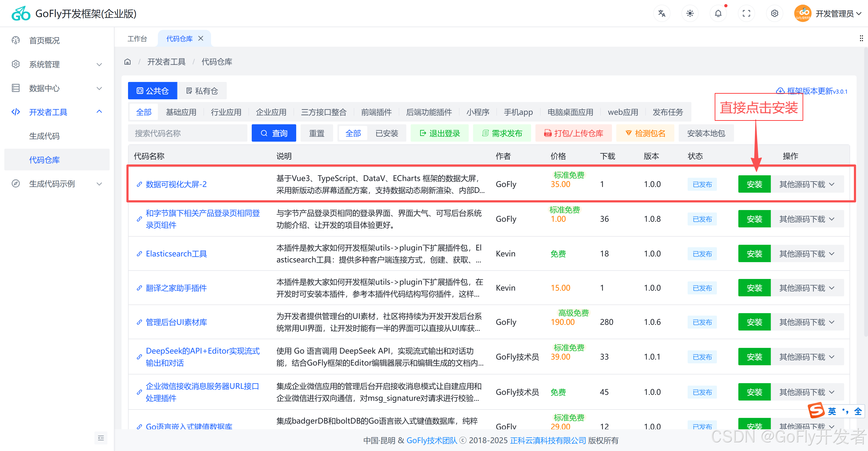
Task: Open the notification bell
Action: coord(718,13)
